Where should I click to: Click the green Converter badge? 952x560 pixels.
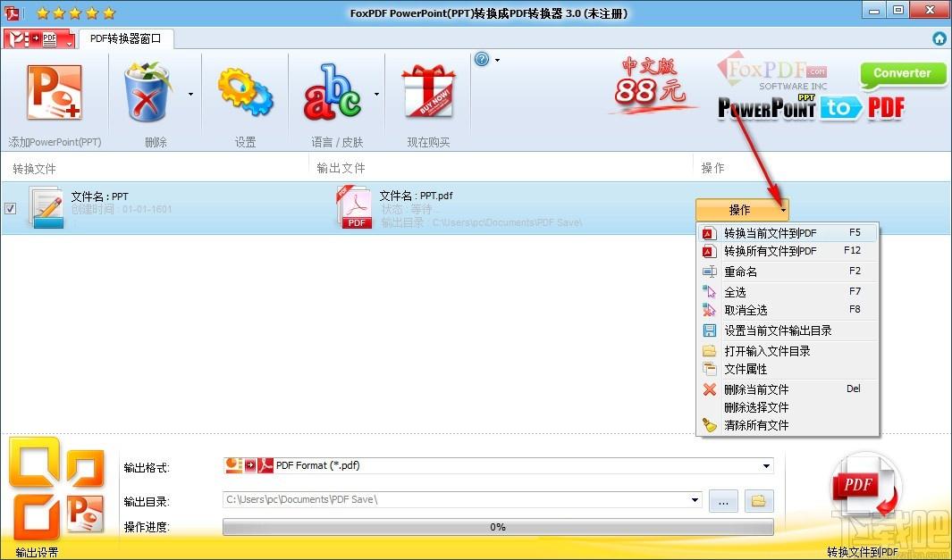(x=902, y=74)
